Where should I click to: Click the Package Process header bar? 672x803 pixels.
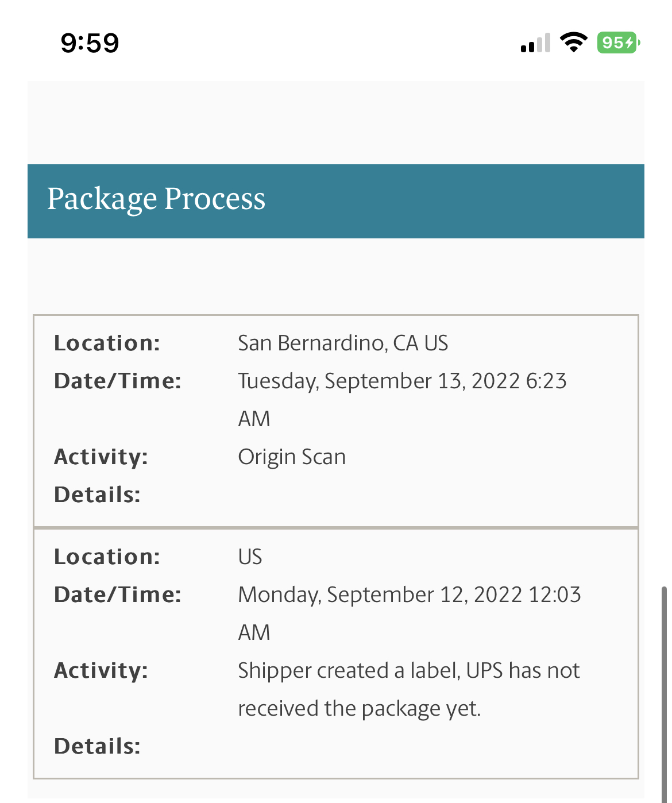336,201
